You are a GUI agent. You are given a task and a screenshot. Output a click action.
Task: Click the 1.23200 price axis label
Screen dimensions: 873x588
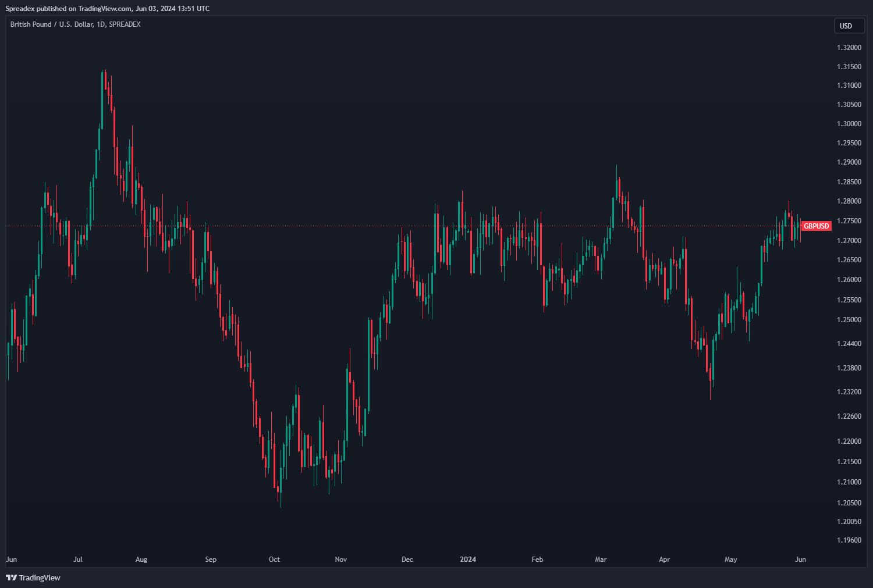click(x=849, y=392)
